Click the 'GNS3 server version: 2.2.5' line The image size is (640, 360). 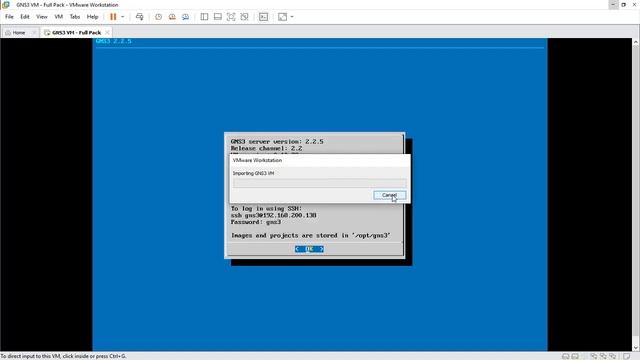click(277, 141)
